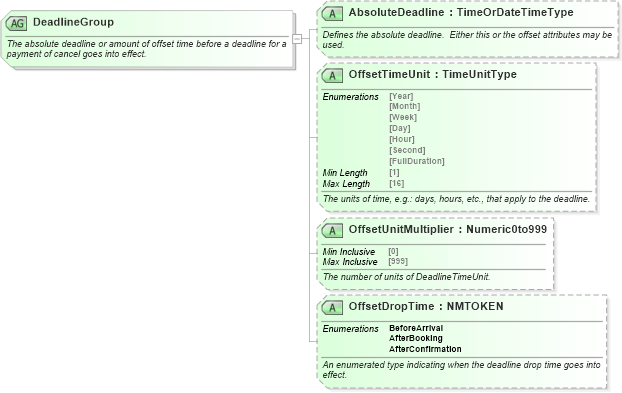Select the OffsetTimeUnit : TimeUnitType heading
The height and width of the screenshot is (393, 622).
tap(432, 74)
